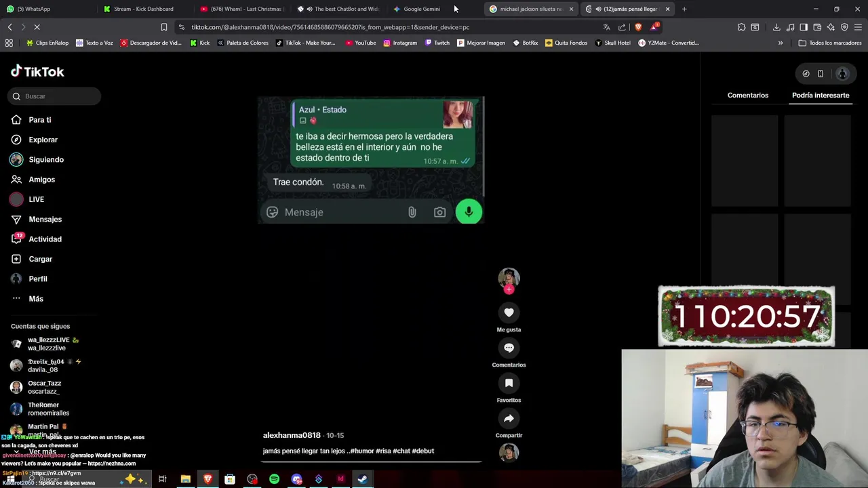Share the video with Compartir arrow
Viewport: 868px width, 488px height.
(509, 418)
